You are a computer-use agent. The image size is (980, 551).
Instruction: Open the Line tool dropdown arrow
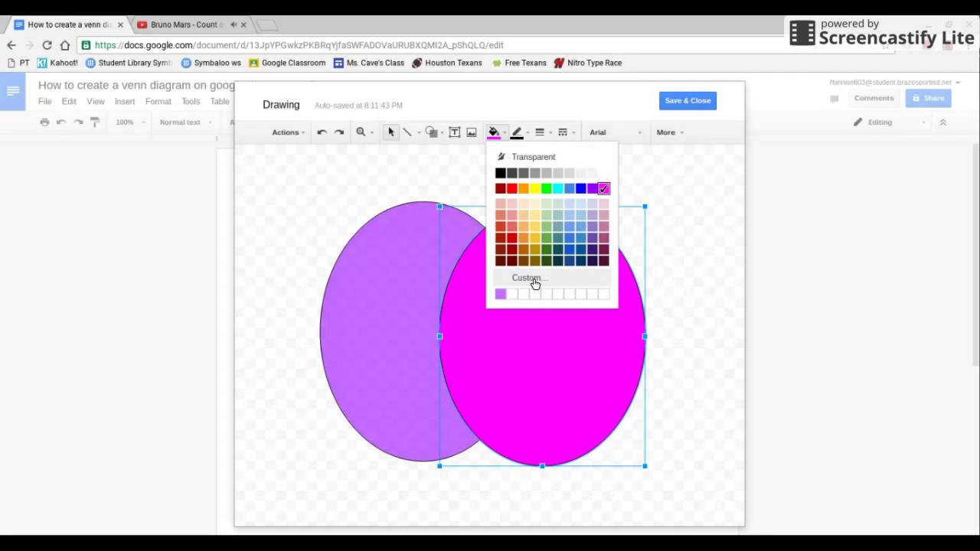coord(419,133)
